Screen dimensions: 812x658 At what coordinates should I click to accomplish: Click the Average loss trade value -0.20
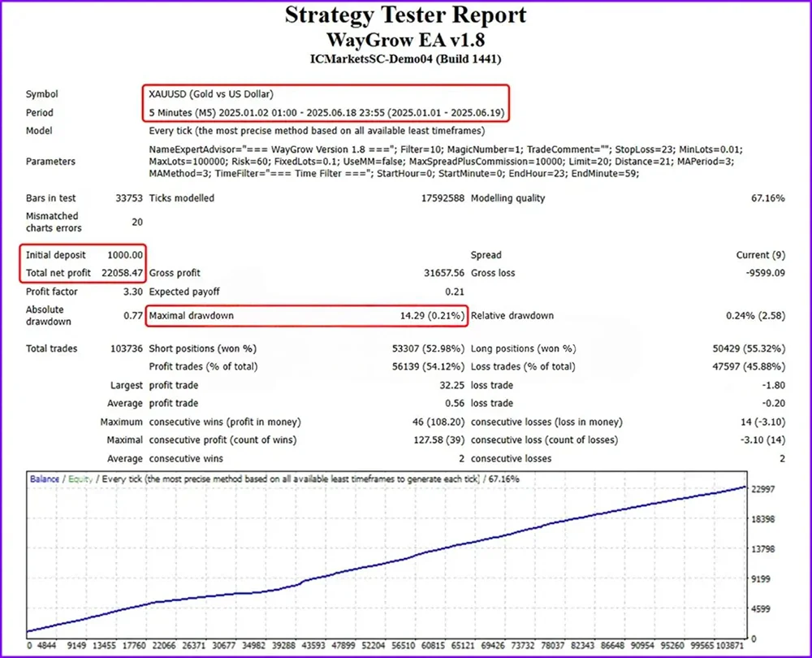click(774, 403)
